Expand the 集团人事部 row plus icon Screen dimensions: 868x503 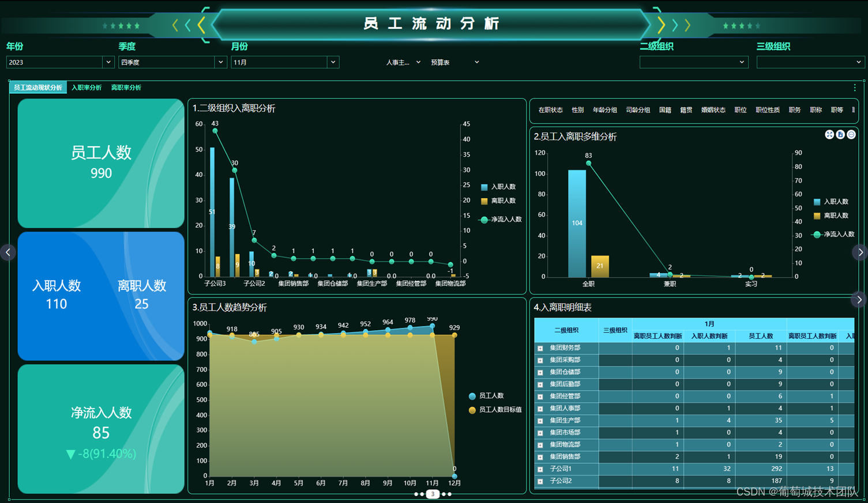point(540,409)
